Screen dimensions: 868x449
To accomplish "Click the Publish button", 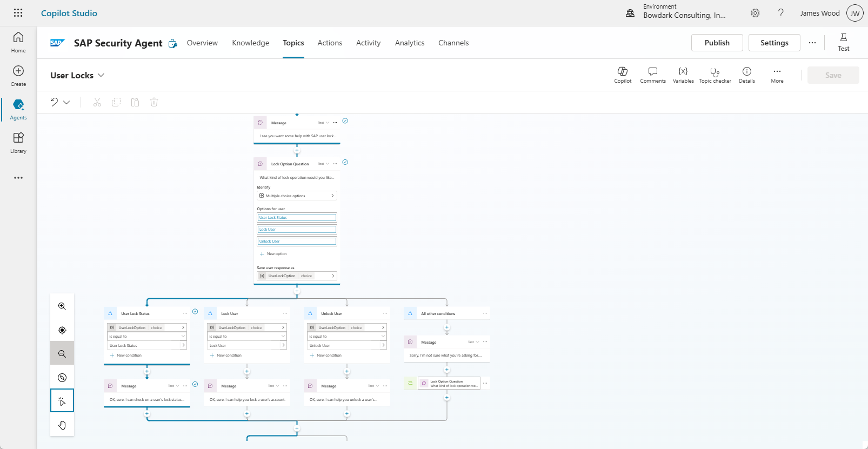I will (x=717, y=43).
